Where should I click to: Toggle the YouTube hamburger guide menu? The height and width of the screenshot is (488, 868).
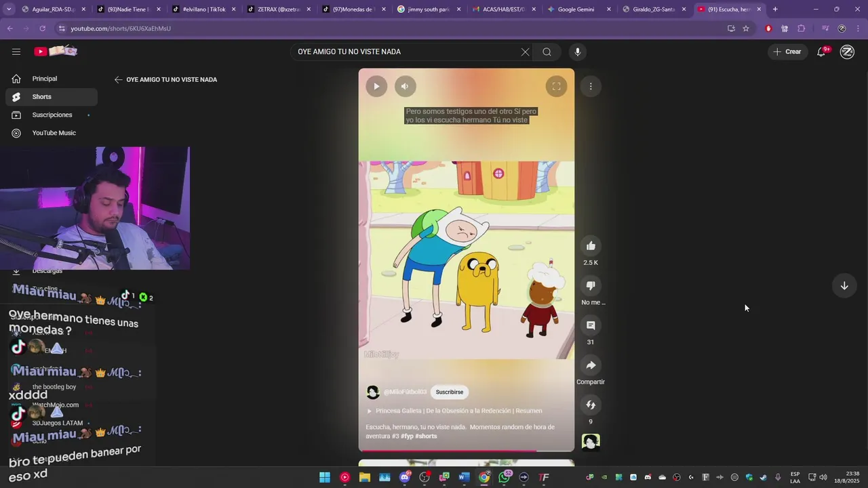click(x=16, y=52)
